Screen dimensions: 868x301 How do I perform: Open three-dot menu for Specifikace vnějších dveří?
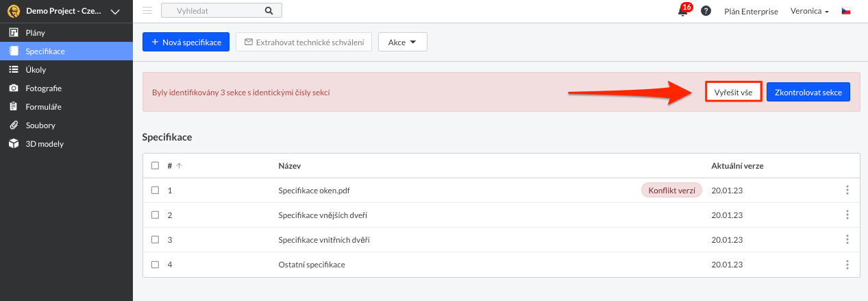pos(847,215)
